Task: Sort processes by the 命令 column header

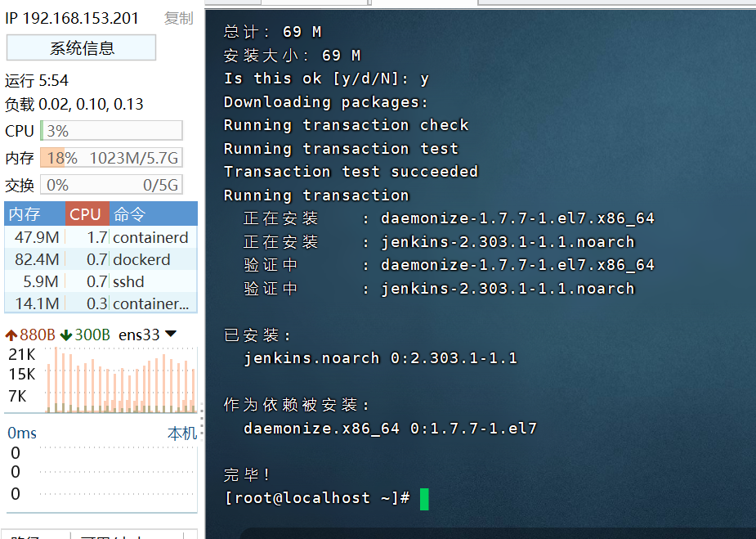Action: coord(154,213)
